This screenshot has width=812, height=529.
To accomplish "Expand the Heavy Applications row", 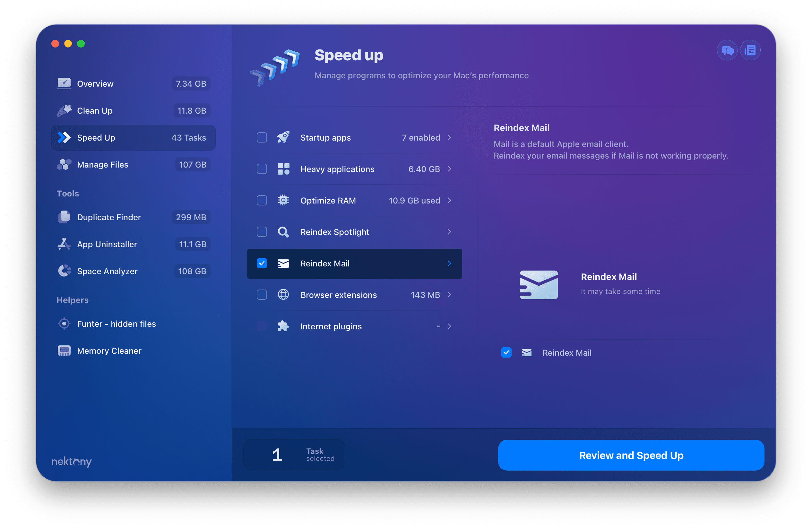I will tap(451, 169).
